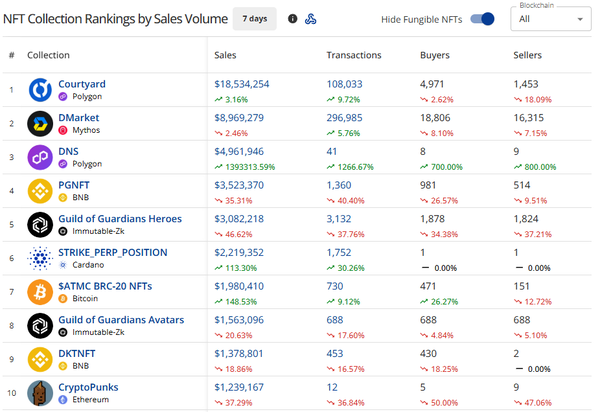The height and width of the screenshot is (412, 600).
Task: Open the CryptoPunks collection link
Action: (88, 387)
